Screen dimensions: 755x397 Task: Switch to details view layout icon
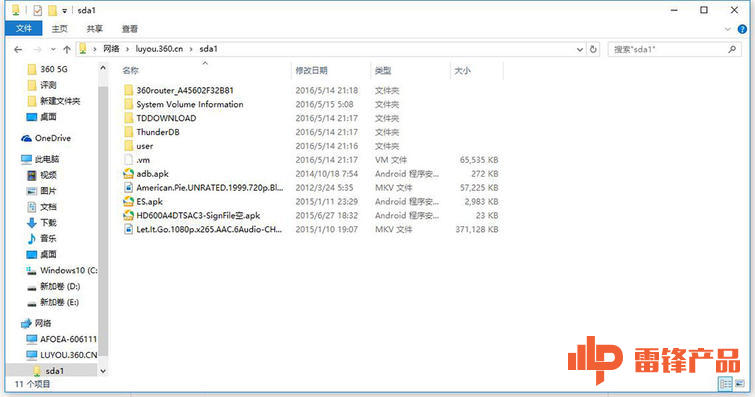point(725,384)
